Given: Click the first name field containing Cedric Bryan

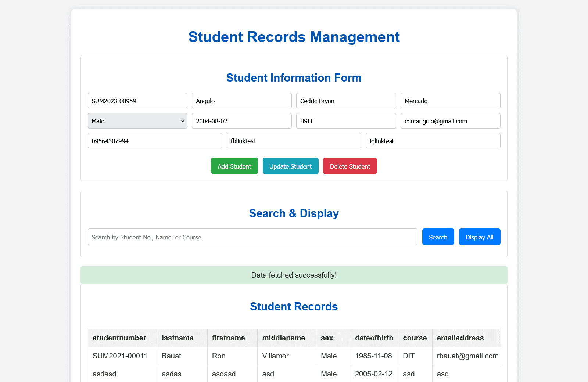Looking at the screenshot, I should [x=346, y=100].
